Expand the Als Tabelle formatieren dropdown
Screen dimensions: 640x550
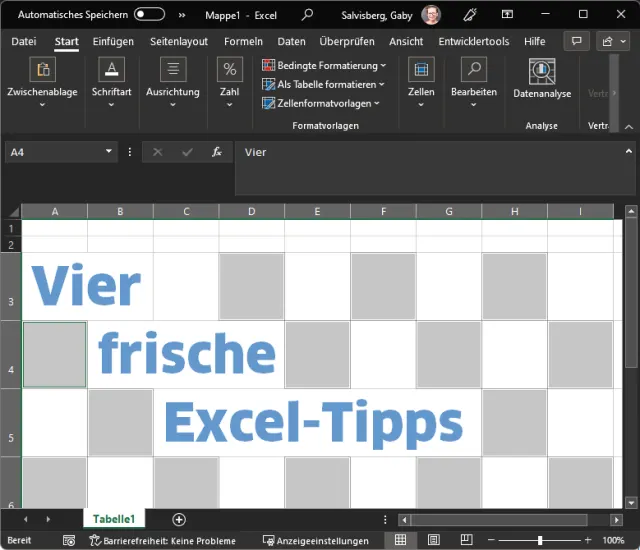(323, 84)
